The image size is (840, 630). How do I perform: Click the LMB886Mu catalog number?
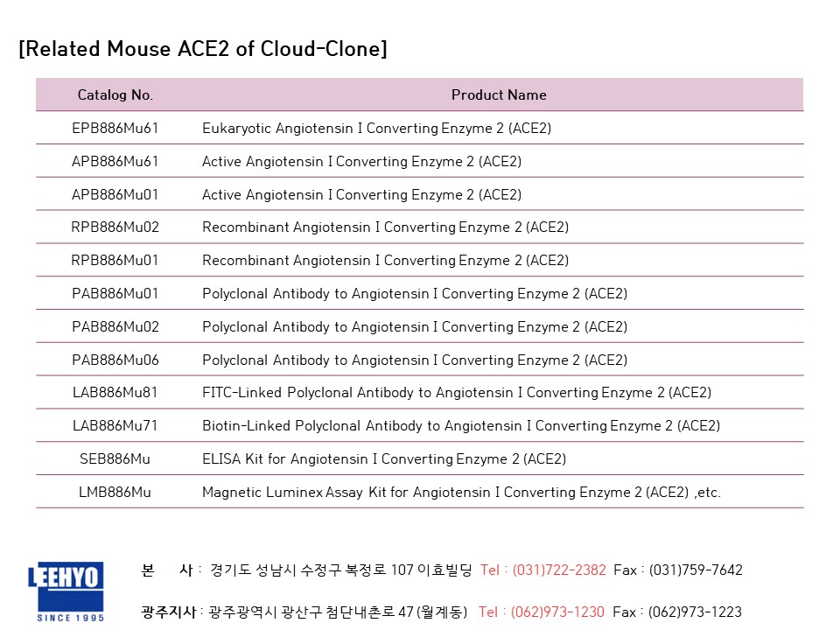[x=115, y=493]
